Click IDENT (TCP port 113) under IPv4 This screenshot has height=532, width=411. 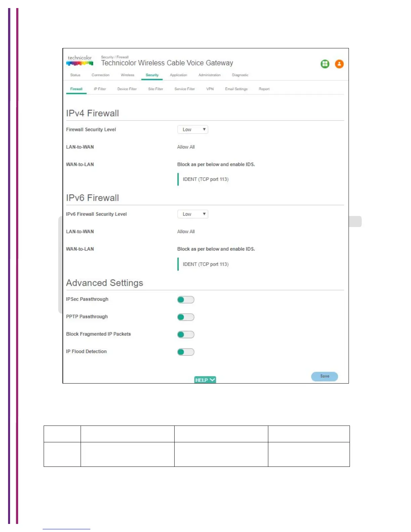pyautogui.click(x=205, y=179)
